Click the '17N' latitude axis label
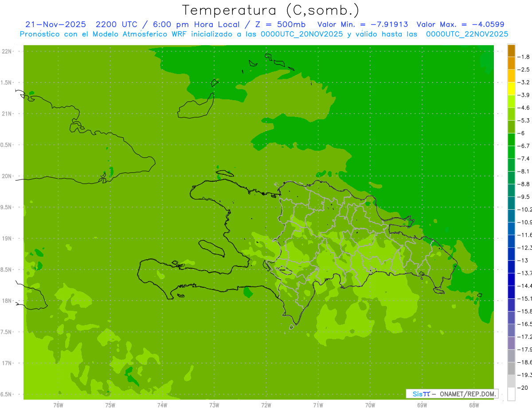The width and height of the screenshot is (532, 411). (x=7, y=363)
